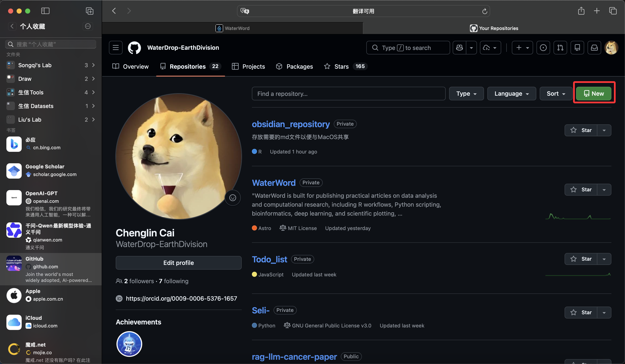
Task: Click the 搜索 个人收藏 sidebar search field
Action: coord(51,44)
